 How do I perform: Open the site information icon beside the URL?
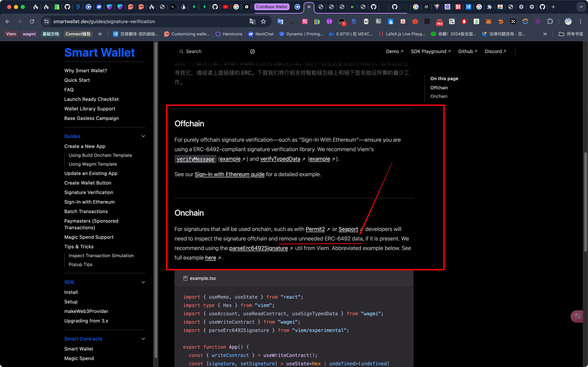[47, 21]
